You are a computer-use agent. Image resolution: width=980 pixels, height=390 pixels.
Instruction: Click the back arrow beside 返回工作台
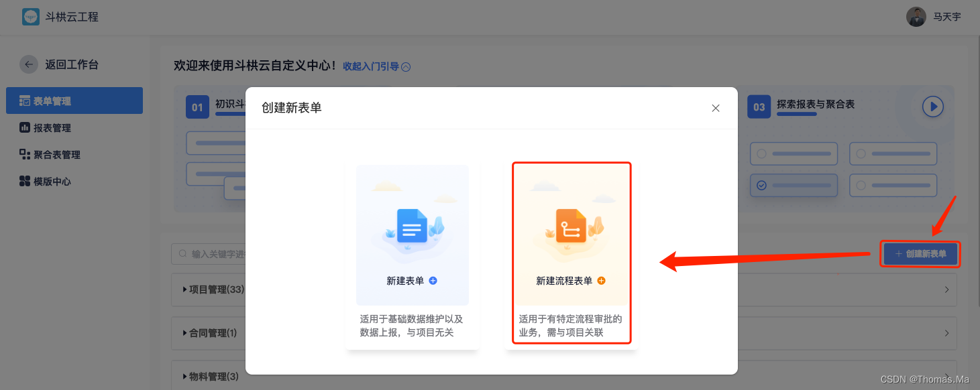tap(29, 64)
